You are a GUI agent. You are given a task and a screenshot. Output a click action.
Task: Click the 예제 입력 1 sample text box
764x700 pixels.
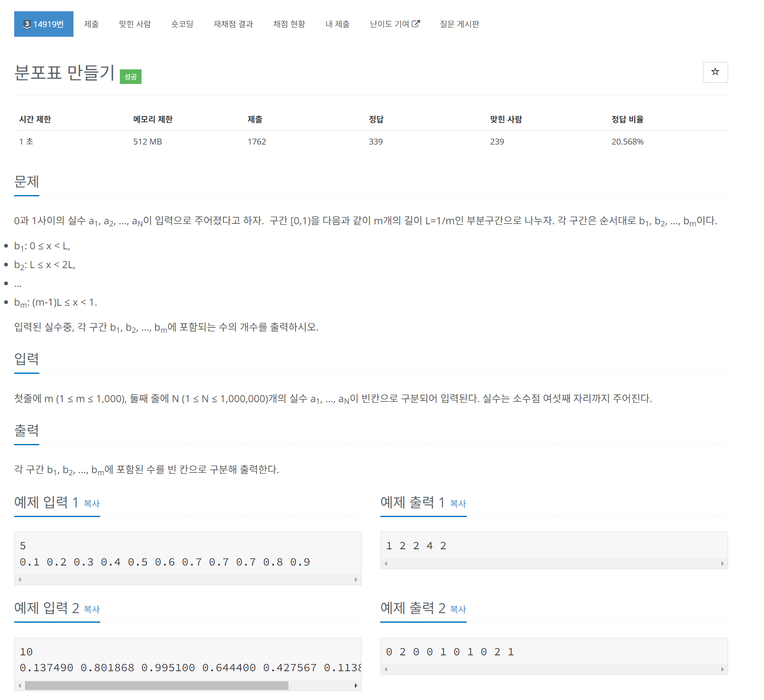[188, 558]
